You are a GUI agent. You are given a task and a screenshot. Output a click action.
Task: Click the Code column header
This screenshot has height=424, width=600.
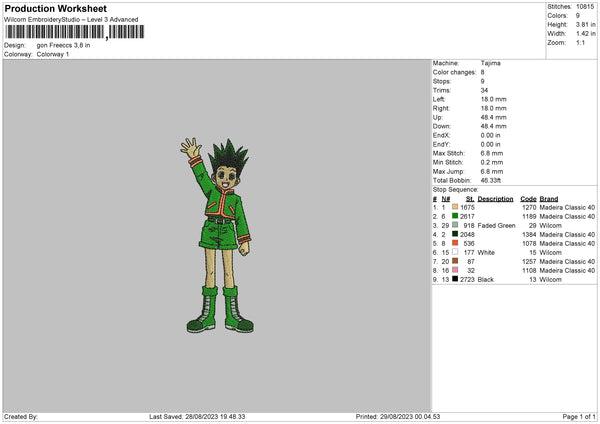pyautogui.click(x=529, y=198)
